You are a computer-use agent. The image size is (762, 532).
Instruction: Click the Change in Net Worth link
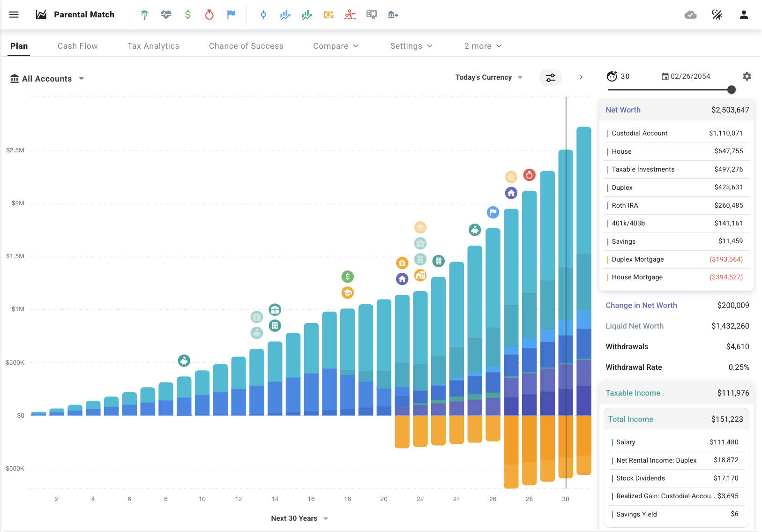pyautogui.click(x=641, y=305)
